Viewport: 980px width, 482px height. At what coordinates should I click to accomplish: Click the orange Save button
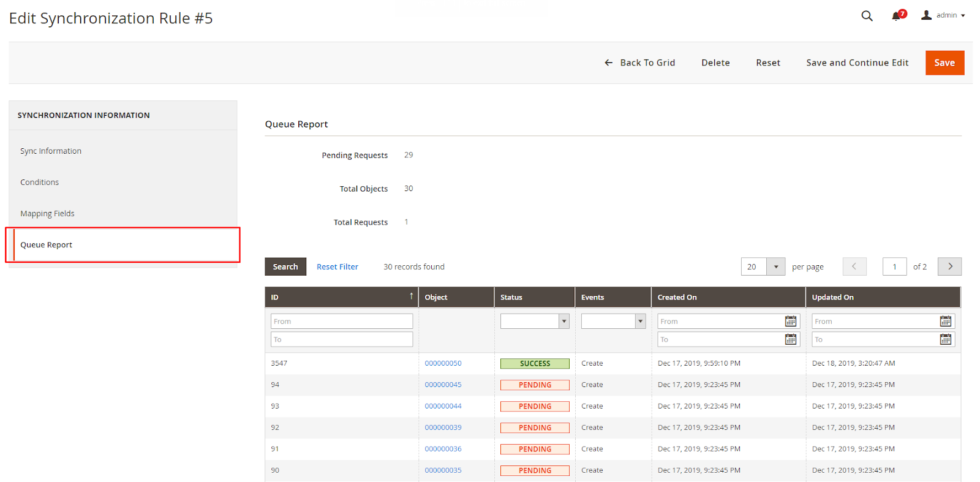click(x=944, y=63)
